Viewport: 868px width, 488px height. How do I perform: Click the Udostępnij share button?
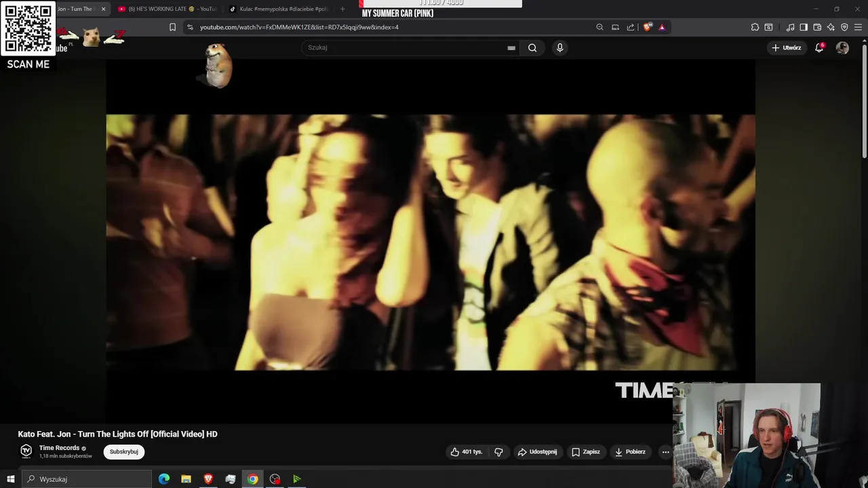coord(538,452)
